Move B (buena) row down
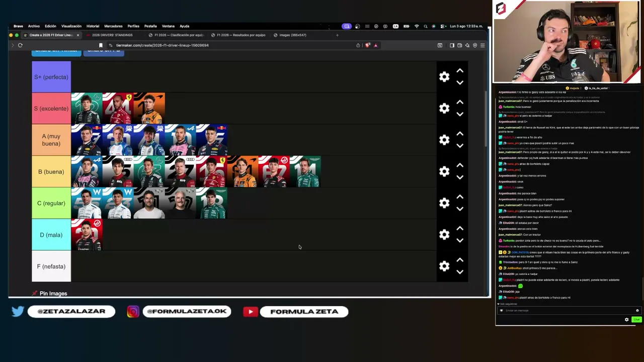Viewport: 644px width, 362px height. tap(460, 177)
